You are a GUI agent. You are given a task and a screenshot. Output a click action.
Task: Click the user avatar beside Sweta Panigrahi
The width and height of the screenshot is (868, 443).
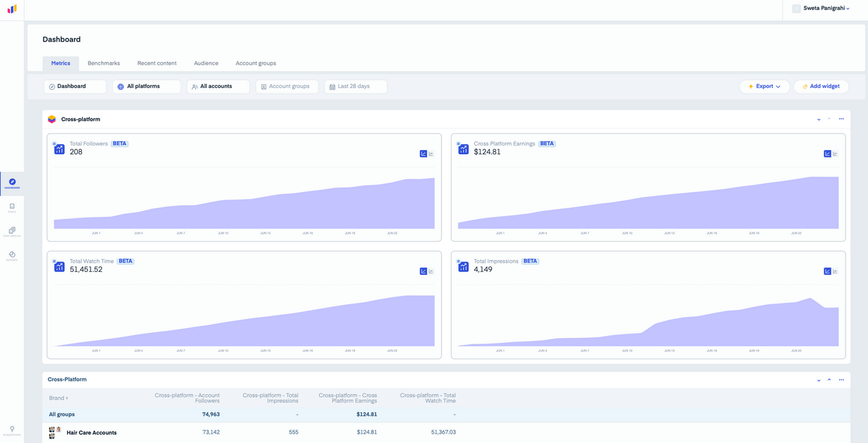pos(796,9)
